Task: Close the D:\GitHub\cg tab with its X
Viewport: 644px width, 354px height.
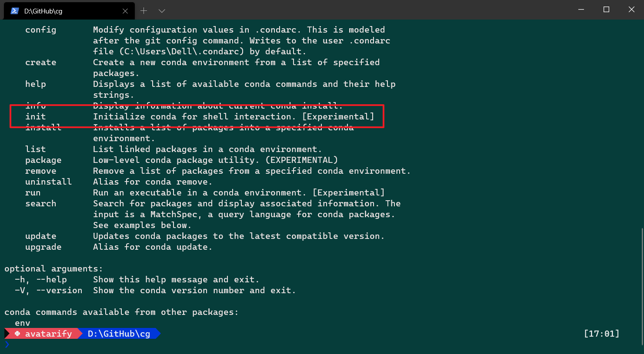Action: pyautogui.click(x=126, y=11)
